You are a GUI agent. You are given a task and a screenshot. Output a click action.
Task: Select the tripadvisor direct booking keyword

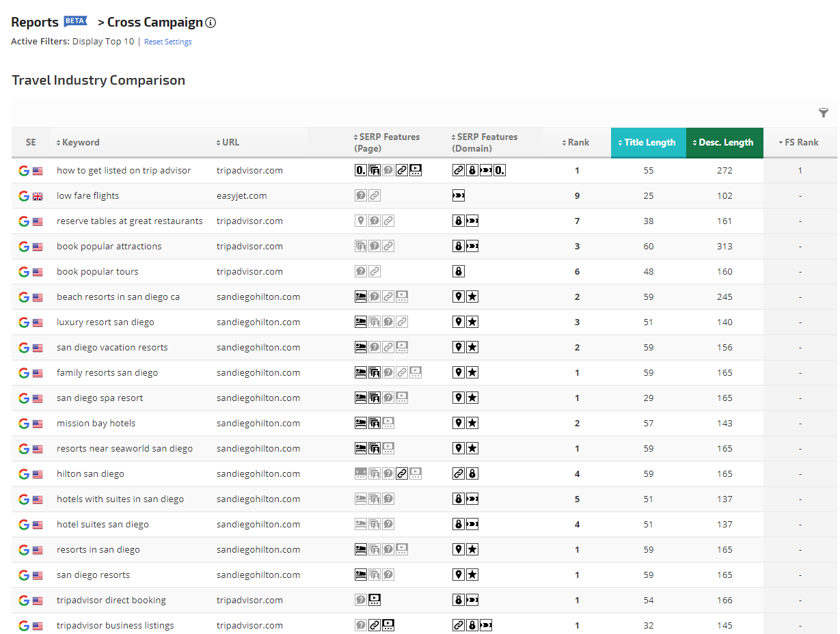(111, 601)
